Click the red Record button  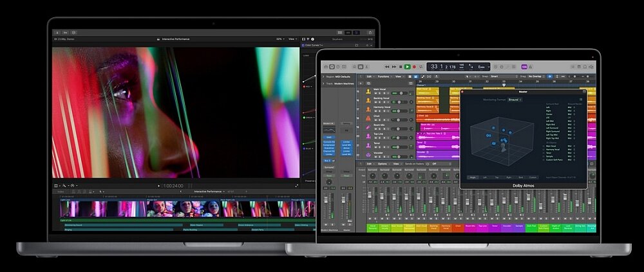click(x=413, y=66)
